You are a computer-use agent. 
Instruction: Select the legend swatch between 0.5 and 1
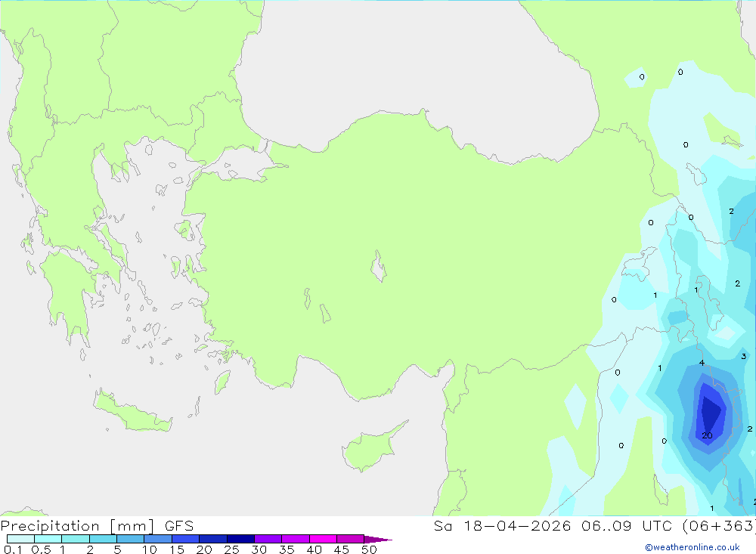[48, 539]
